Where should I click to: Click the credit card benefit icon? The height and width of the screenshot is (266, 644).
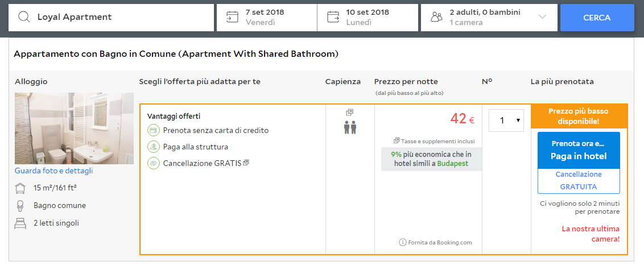(x=153, y=130)
